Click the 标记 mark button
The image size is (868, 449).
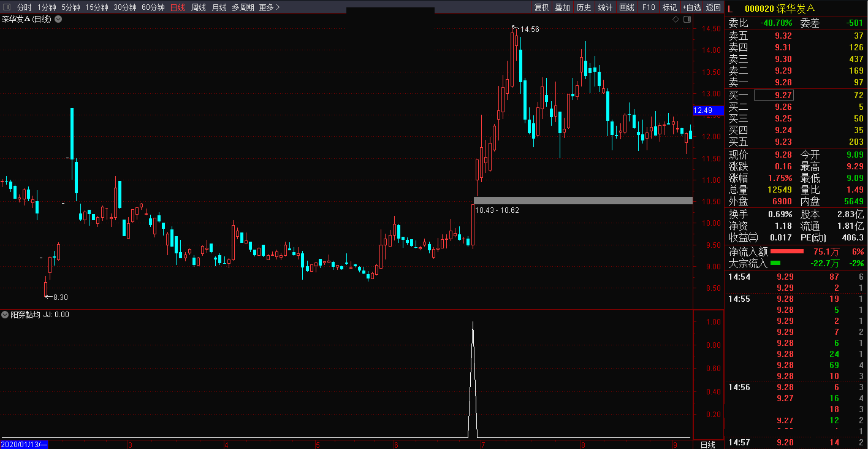[x=669, y=7]
